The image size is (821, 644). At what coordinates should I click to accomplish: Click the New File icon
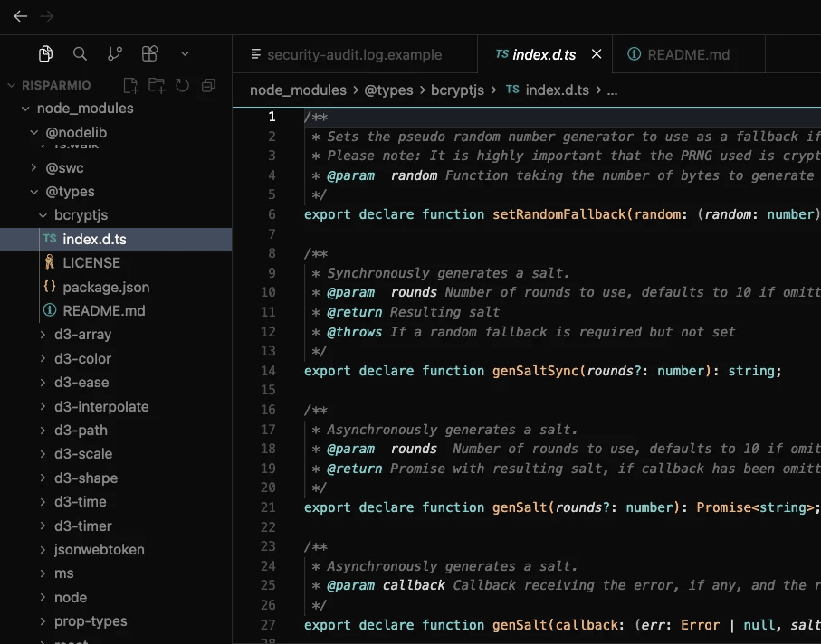coord(131,85)
